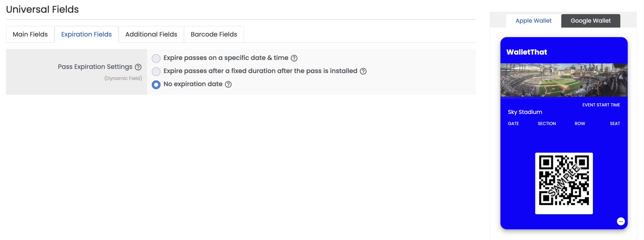
Task: Select Expire passes on a specific date & time
Action: point(156,58)
